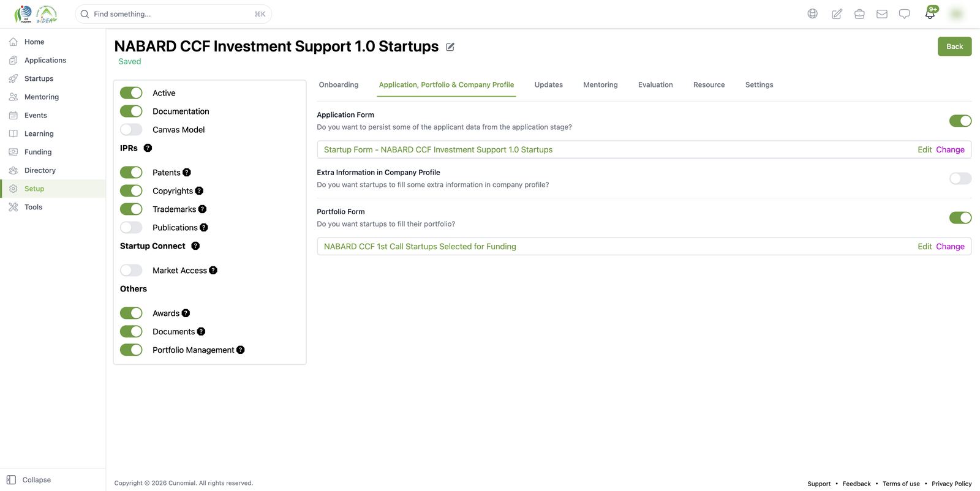Collapse the sidebar
Image resolution: width=980 pixels, height=491 pixels.
click(29, 480)
